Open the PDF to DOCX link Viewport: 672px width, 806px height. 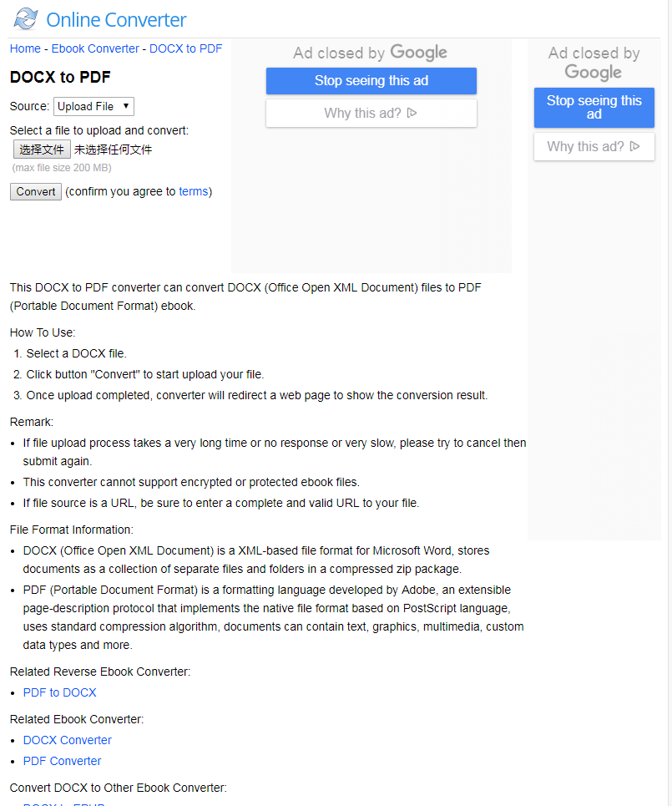pyautogui.click(x=59, y=692)
